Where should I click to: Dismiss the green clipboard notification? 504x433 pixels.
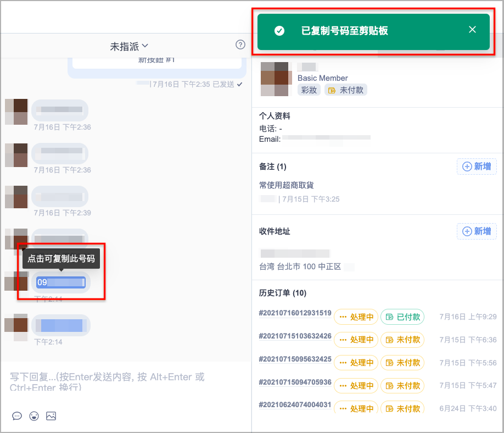click(x=472, y=30)
